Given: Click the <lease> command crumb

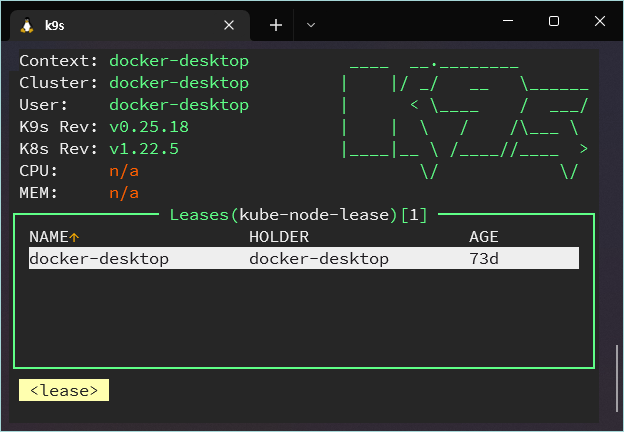Looking at the screenshot, I should point(64,390).
